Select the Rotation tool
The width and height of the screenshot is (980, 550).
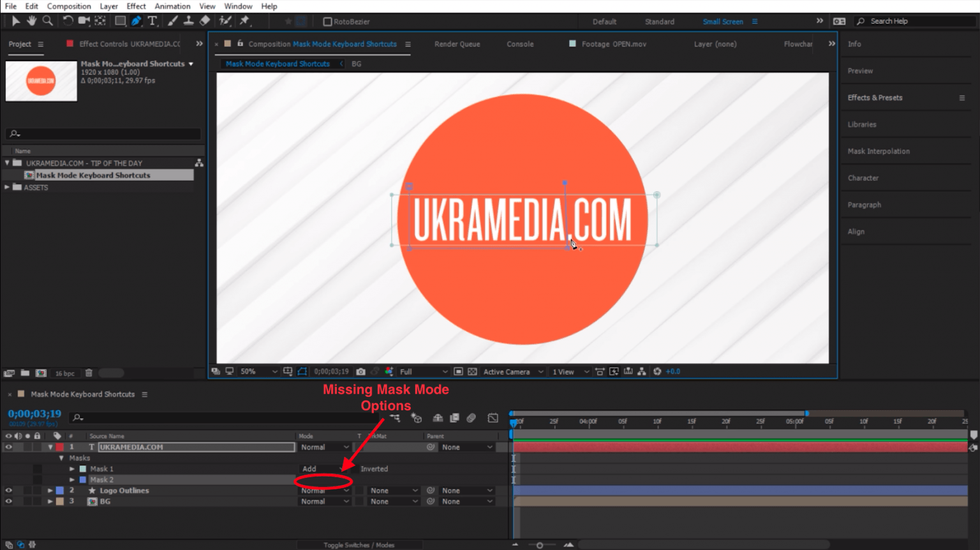coord(68,21)
